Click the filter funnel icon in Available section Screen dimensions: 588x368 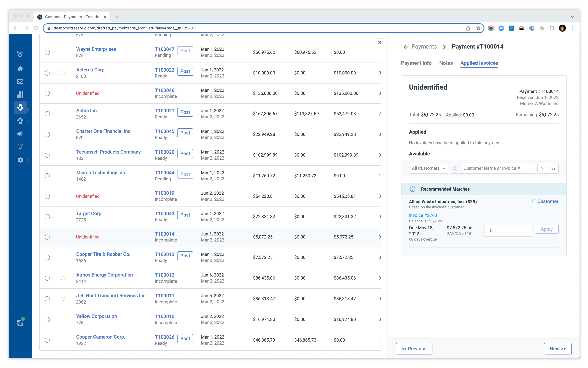click(x=543, y=168)
